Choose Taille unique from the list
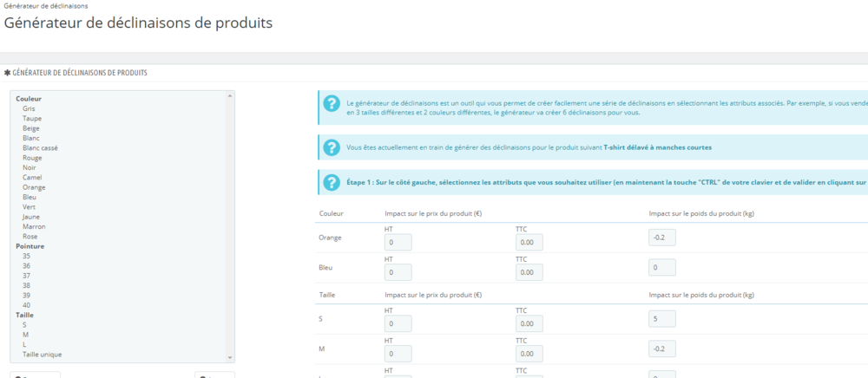 pos(42,355)
